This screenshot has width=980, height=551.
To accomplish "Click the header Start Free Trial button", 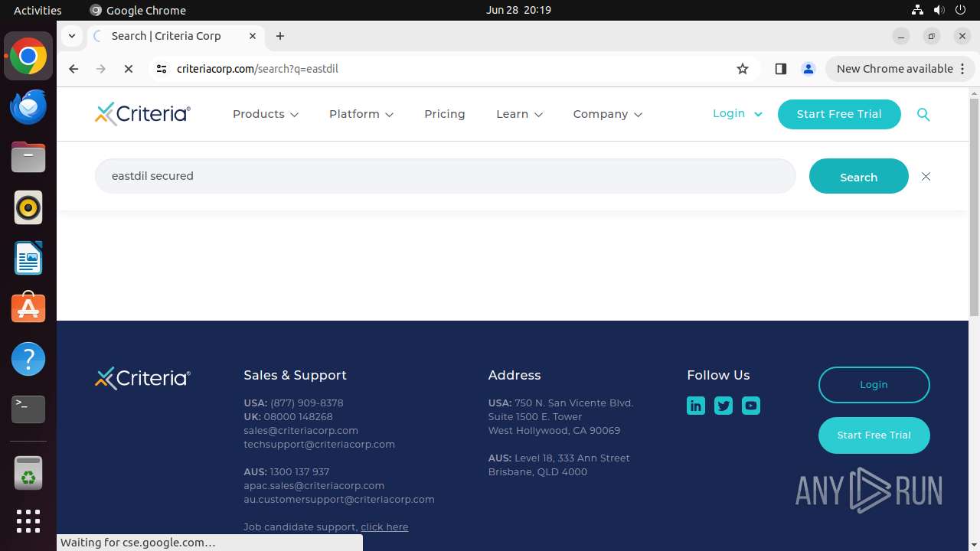I will [839, 114].
